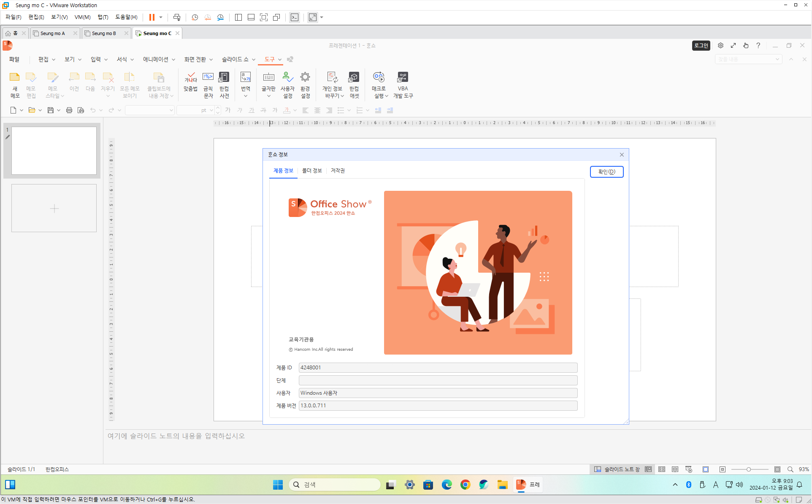This screenshot has width=812, height=504.
Task: Adjust the zoom slider in status bar
Action: pos(749,469)
